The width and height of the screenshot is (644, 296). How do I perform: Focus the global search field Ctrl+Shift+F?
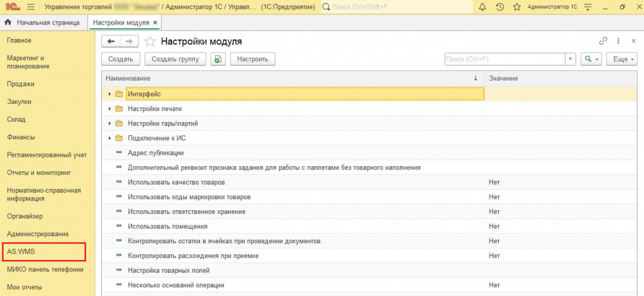tap(397, 7)
